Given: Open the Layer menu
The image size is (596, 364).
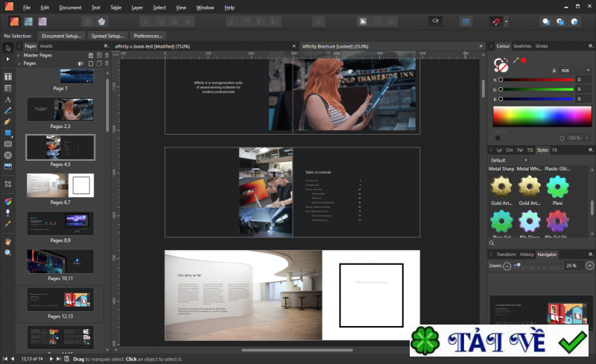Looking at the screenshot, I should pos(137,7).
